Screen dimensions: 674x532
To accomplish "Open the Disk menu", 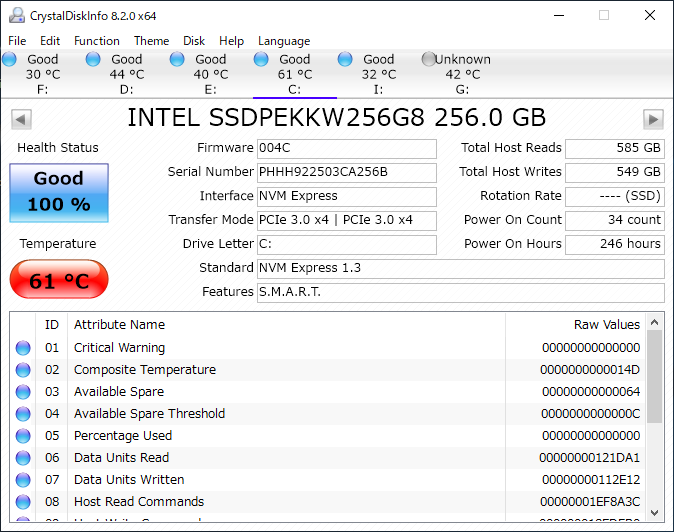I will click(194, 41).
